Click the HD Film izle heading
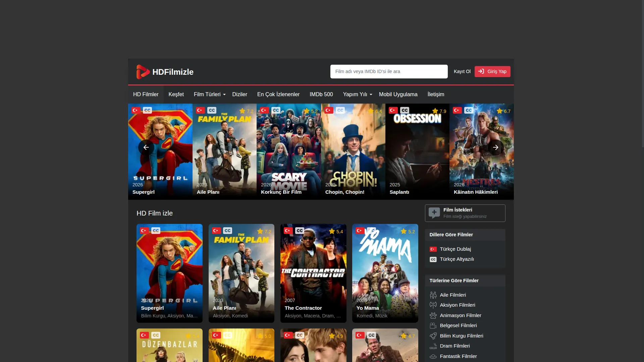 (155, 213)
